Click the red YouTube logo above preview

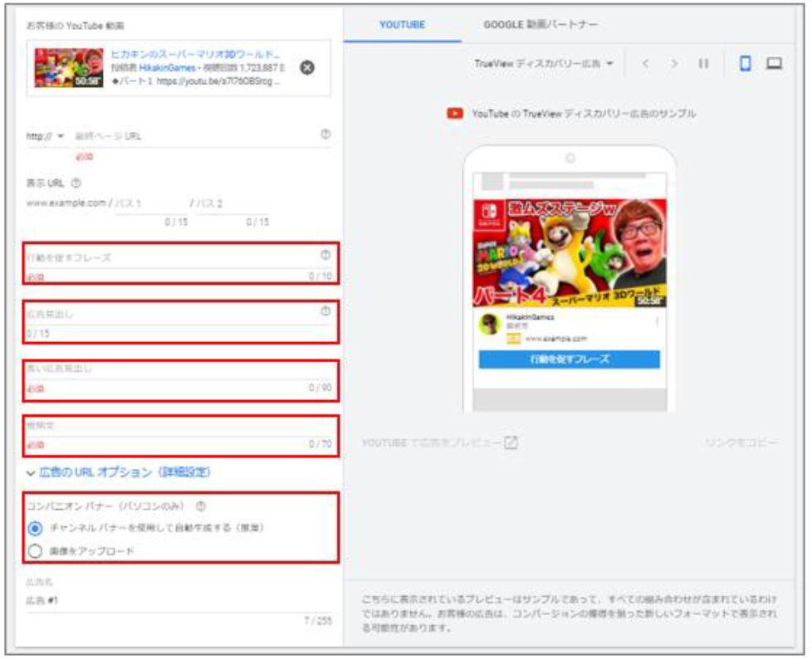(x=455, y=114)
